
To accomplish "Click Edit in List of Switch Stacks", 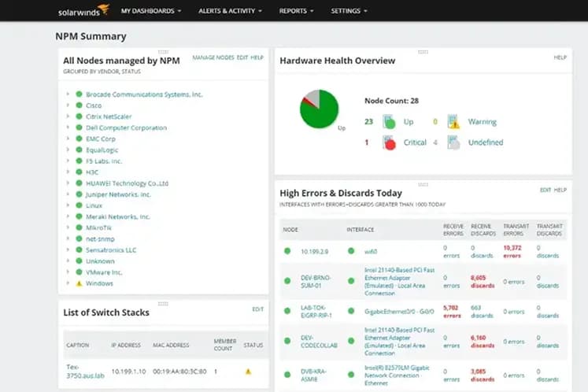I will coord(257,309).
